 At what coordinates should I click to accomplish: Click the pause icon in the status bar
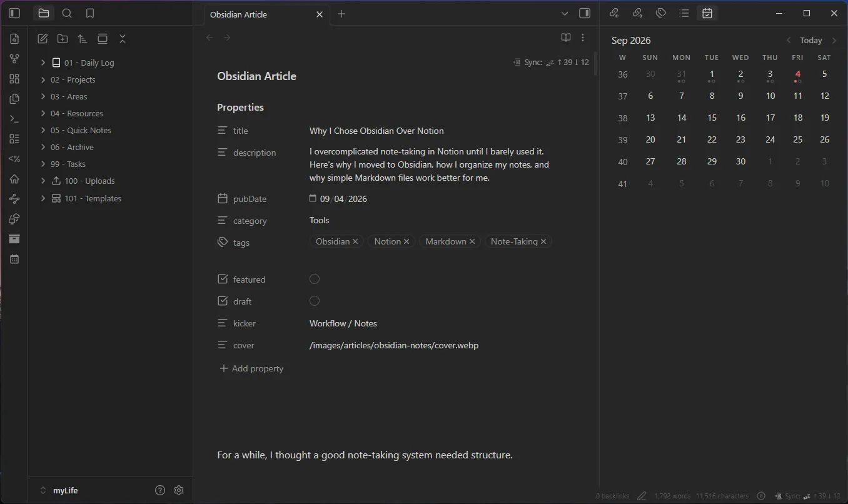tap(761, 496)
